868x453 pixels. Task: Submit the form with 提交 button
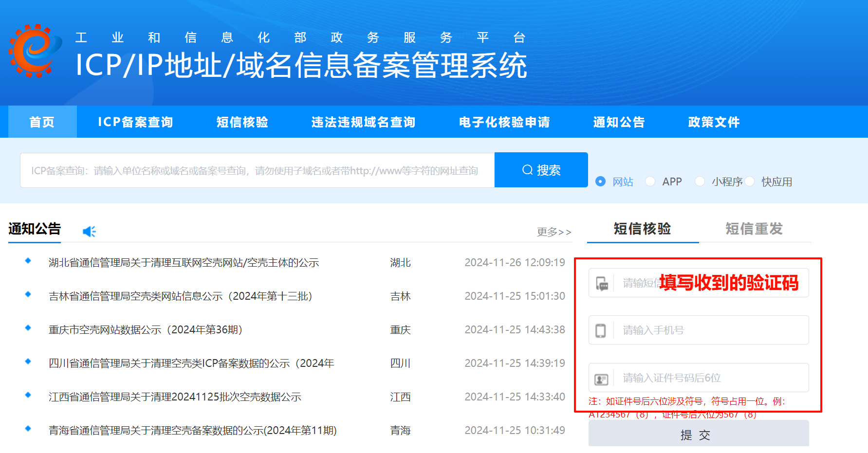coord(698,434)
